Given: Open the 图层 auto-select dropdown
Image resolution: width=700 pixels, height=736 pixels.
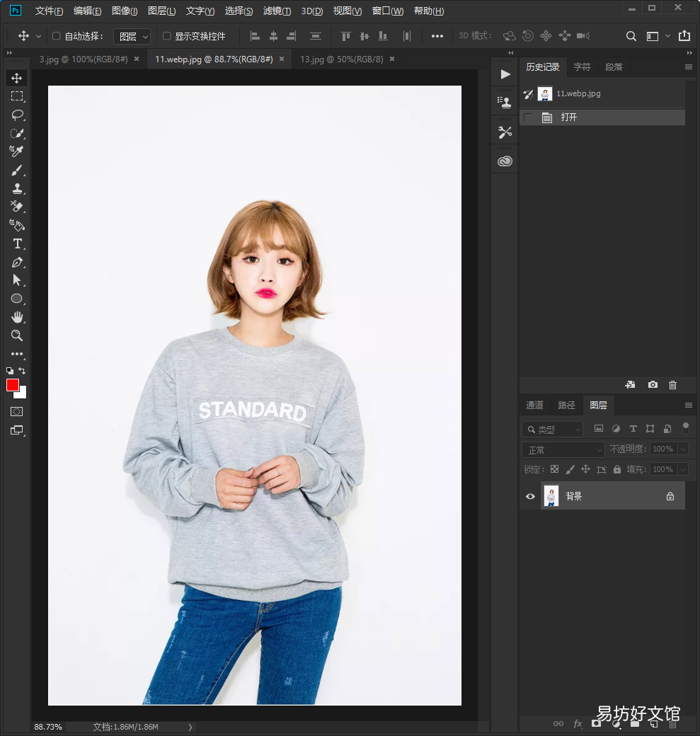Looking at the screenshot, I should click(x=132, y=36).
